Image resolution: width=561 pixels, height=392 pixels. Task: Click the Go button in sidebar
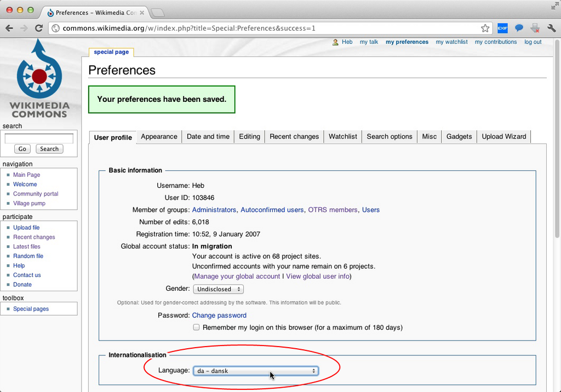[x=22, y=149]
